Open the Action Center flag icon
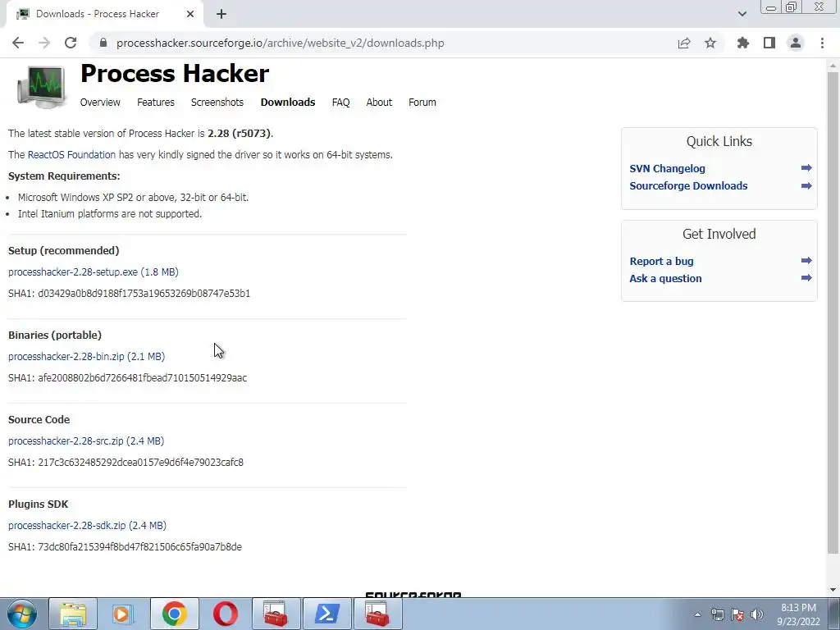This screenshot has height=630, width=840. [737, 614]
